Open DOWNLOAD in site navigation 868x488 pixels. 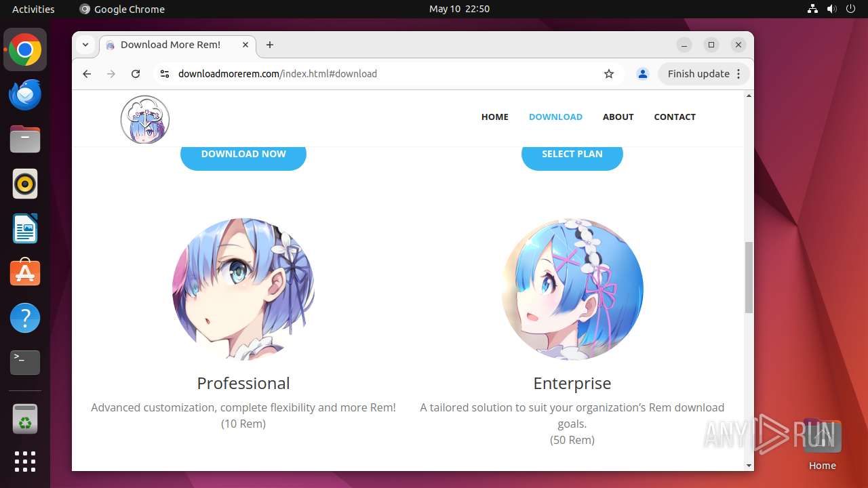[555, 117]
